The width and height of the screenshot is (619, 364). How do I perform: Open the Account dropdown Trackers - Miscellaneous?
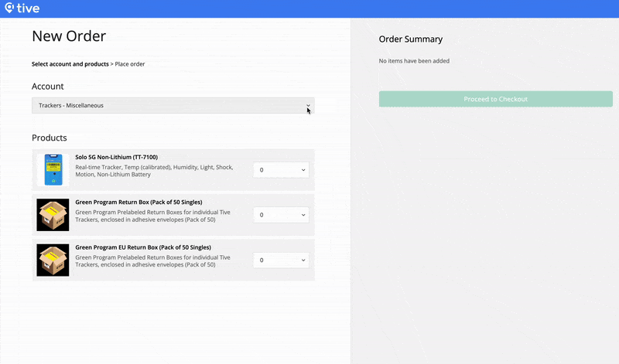point(173,106)
